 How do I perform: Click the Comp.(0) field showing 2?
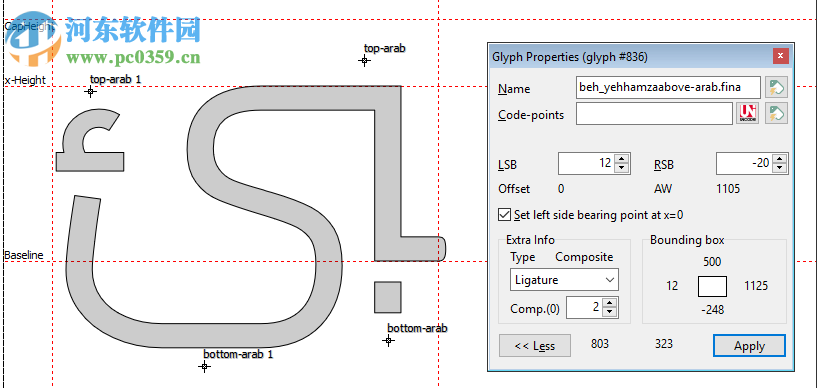coord(585,308)
